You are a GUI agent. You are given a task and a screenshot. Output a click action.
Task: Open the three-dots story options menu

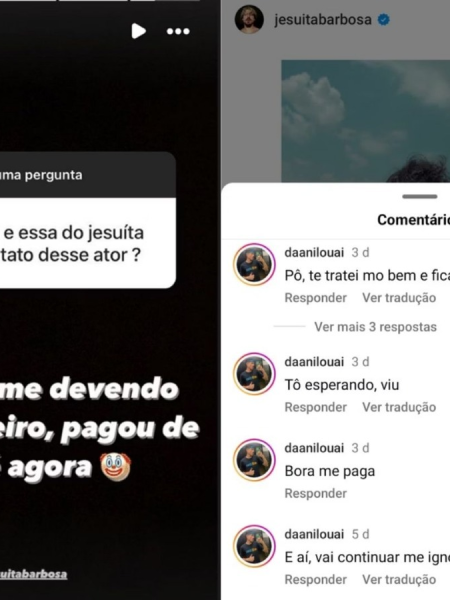point(178,31)
